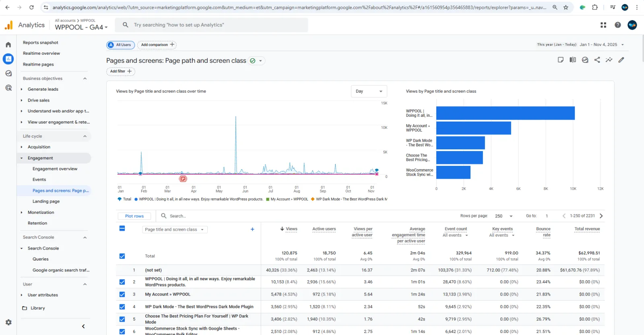644x335 pixels.
Task: Bookmark this page with star icon
Action: point(566,7)
